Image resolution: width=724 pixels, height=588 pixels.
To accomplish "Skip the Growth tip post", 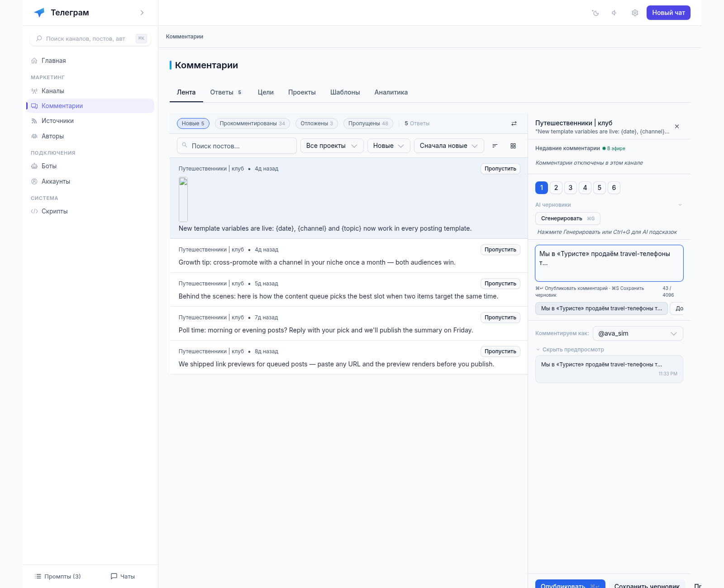I will tap(500, 250).
